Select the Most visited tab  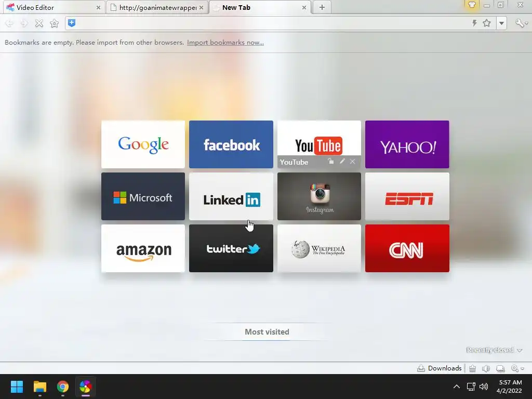point(267,332)
